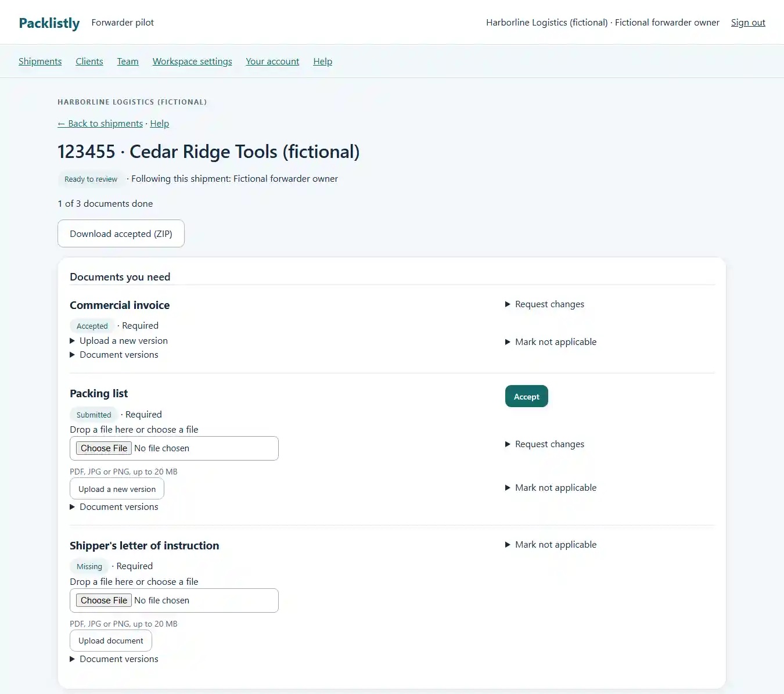Open Workspace settings in navigation
The width and height of the screenshot is (784, 694).
192,62
